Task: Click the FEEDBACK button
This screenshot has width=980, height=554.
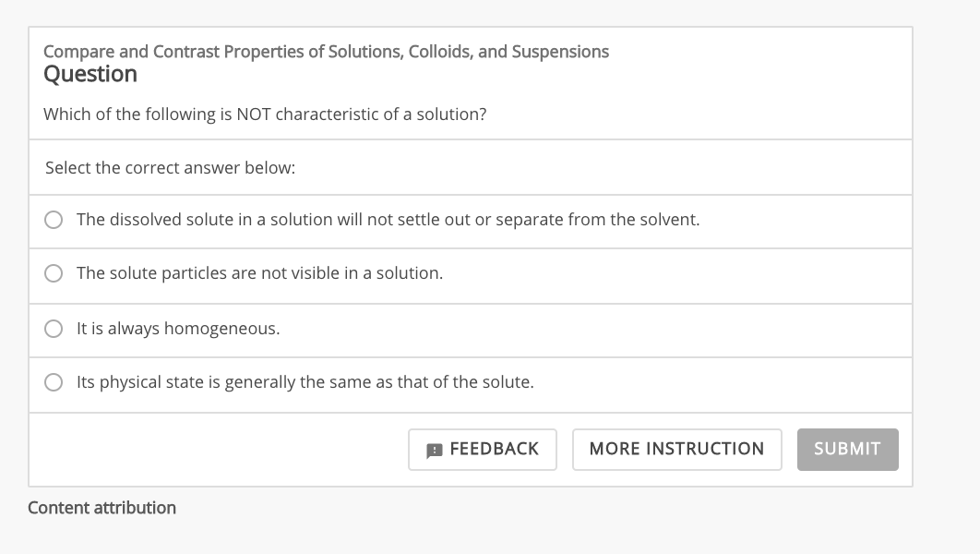Action: click(x=482, y=449)
